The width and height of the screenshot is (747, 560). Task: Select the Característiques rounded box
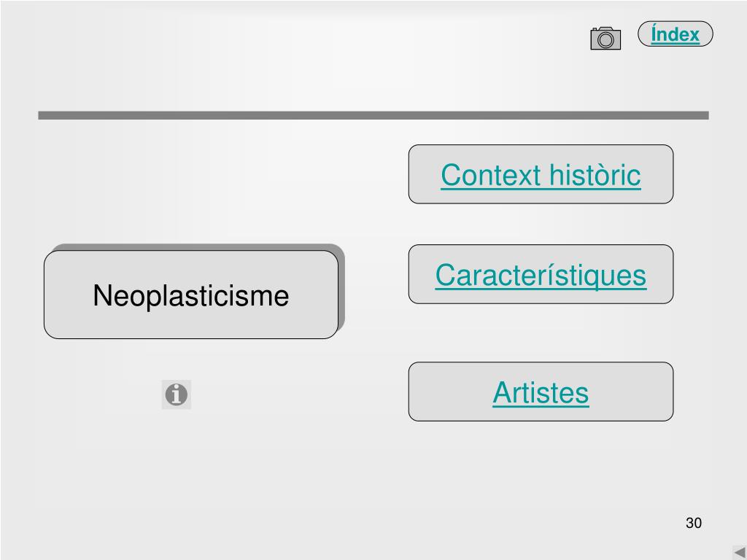pos(541,274)
